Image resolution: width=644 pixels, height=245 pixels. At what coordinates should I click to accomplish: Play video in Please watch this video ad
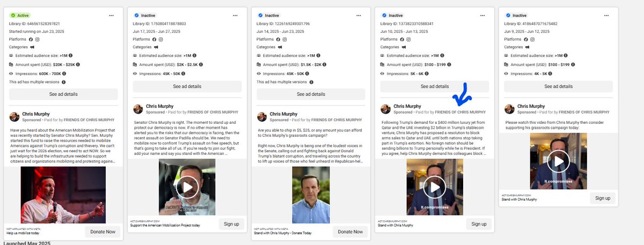click(x=559, y=161)
